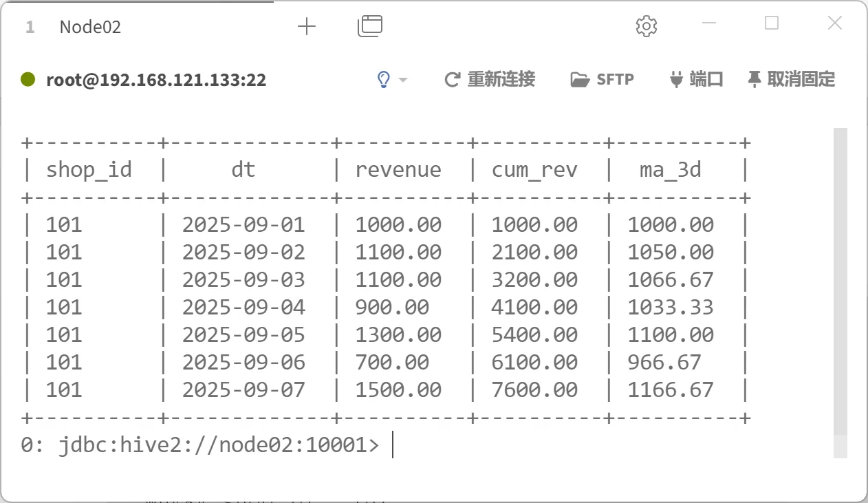Click the revenue column header
Screen dimensions: 868x503
point(398,170)
